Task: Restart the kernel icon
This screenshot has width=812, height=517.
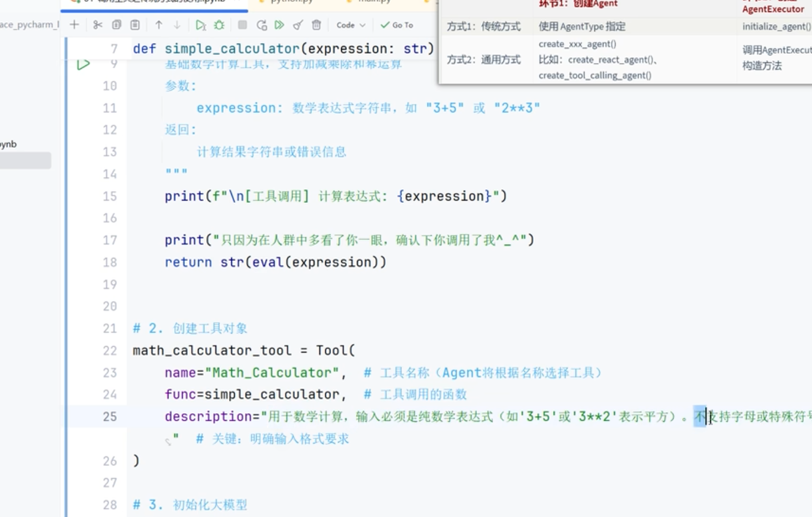Action: (262, 25)
